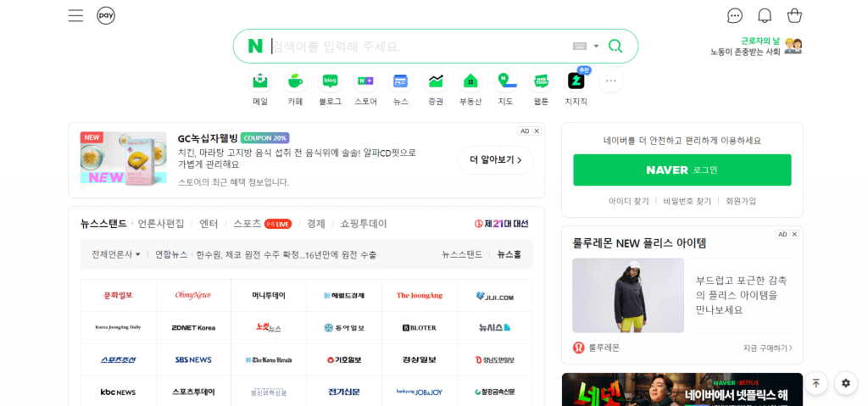Open 부동산 shortcut icon

(470, 81)
